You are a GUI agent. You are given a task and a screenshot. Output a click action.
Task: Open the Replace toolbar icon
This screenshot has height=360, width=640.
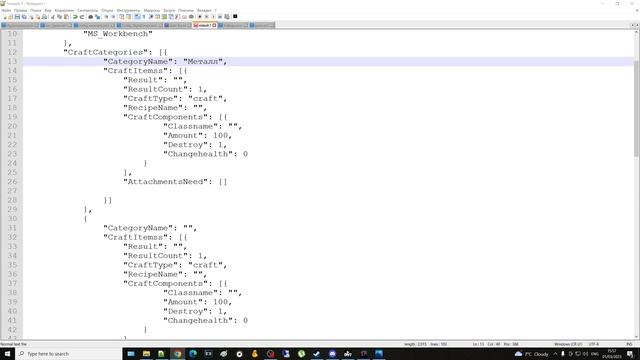97,17
